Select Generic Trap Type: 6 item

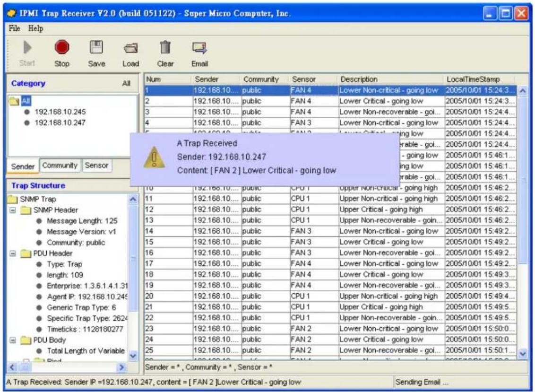tap(81, 308)
